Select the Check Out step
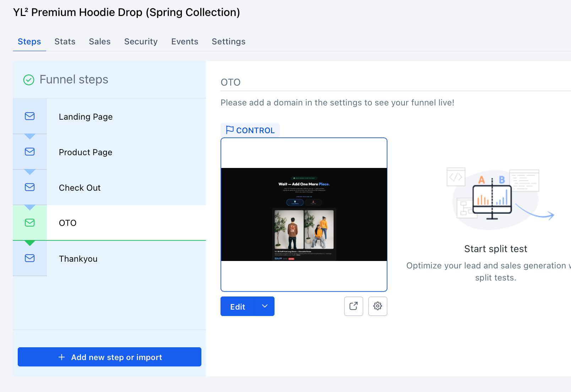 (109, 187)
